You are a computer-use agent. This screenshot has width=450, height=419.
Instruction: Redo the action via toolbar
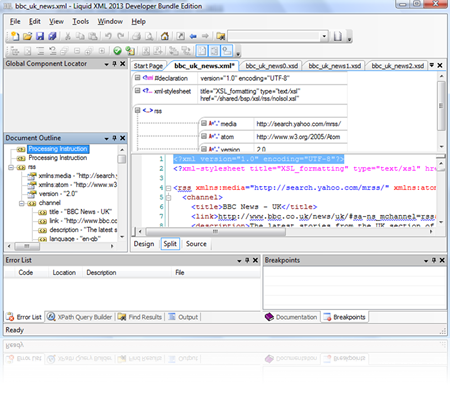coord(121,36)
